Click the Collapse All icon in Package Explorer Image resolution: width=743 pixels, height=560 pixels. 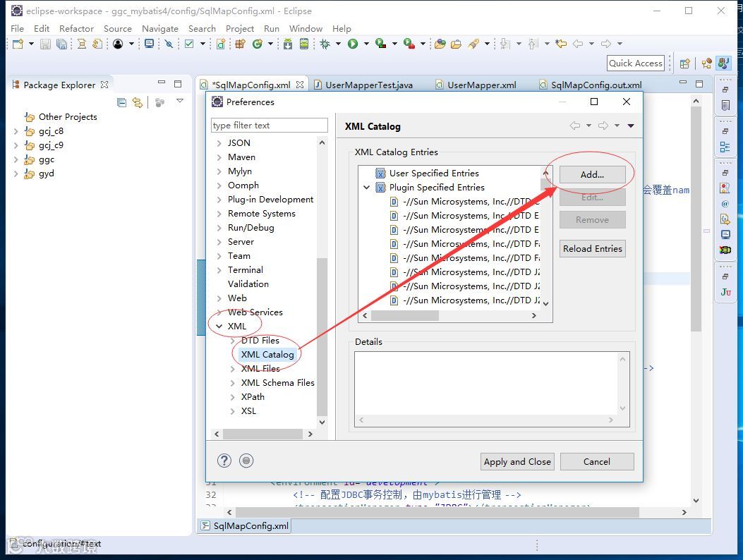(x=122, y=102)
